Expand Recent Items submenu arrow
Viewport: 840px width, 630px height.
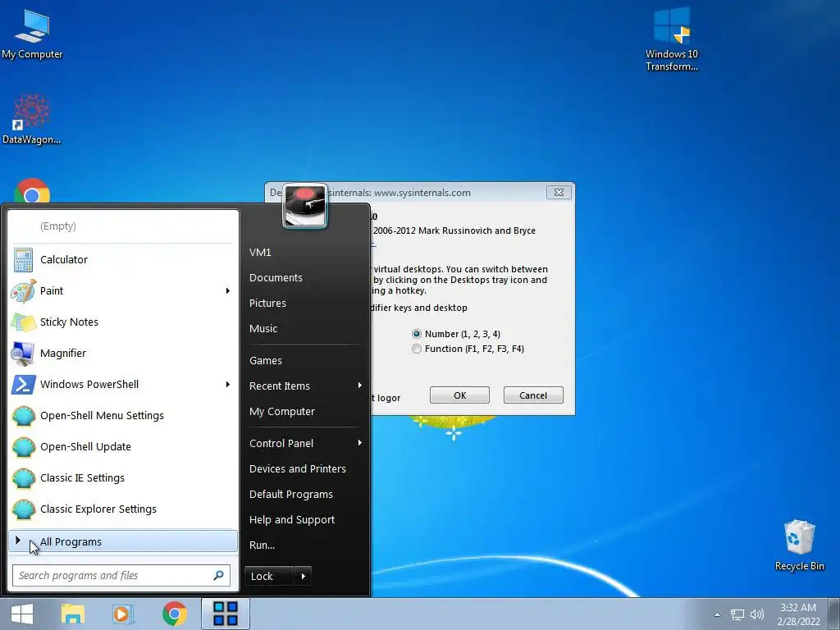360,386
